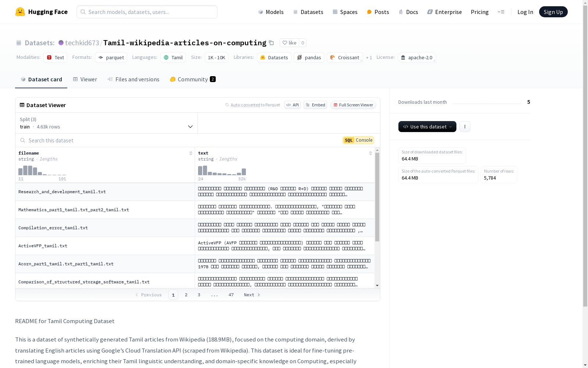
Task: Sort the text column
Action: 370,153
